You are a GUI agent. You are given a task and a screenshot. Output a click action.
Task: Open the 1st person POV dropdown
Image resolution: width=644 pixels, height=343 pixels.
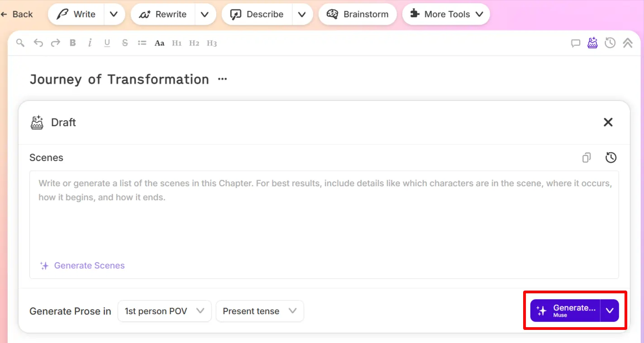tap(164, 311)
